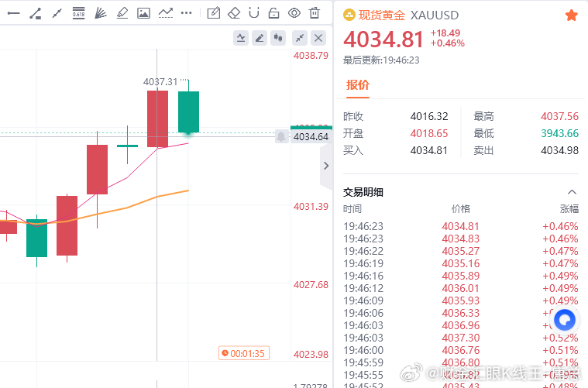Select the ray line drawing tool
Viewport: 588px width, 388px height.
click(57, 14)
